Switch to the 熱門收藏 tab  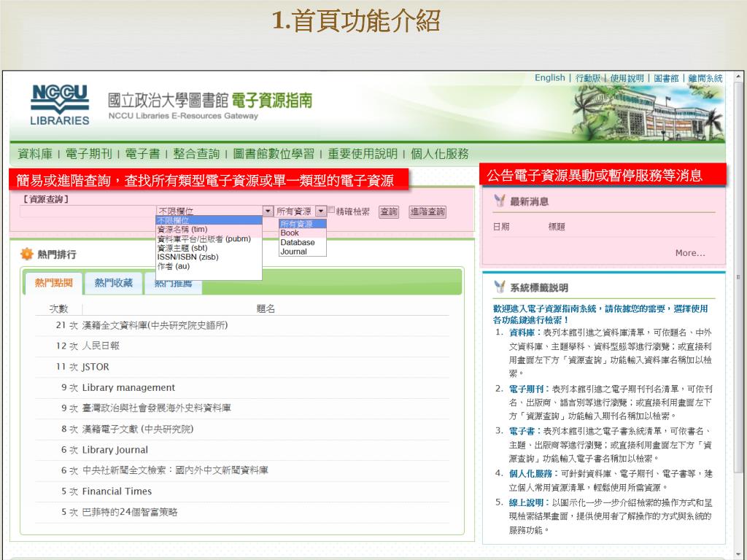(x=114, y=283)
